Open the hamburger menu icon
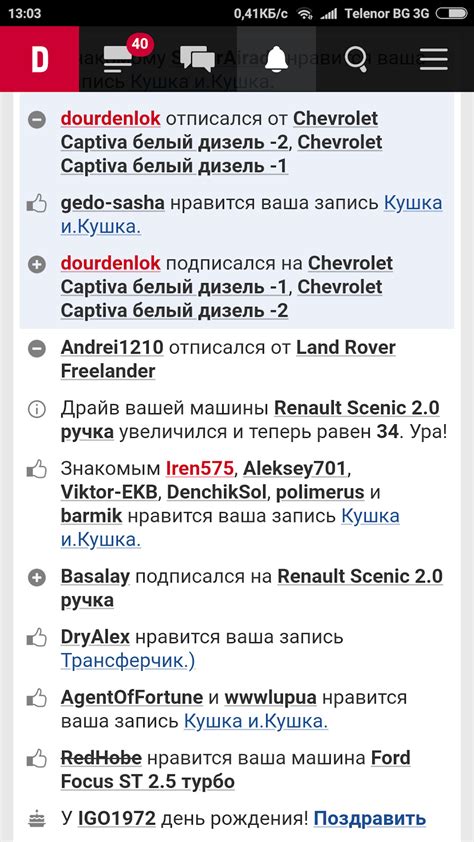This screenshot has height=842, width=474. [434, 59]
